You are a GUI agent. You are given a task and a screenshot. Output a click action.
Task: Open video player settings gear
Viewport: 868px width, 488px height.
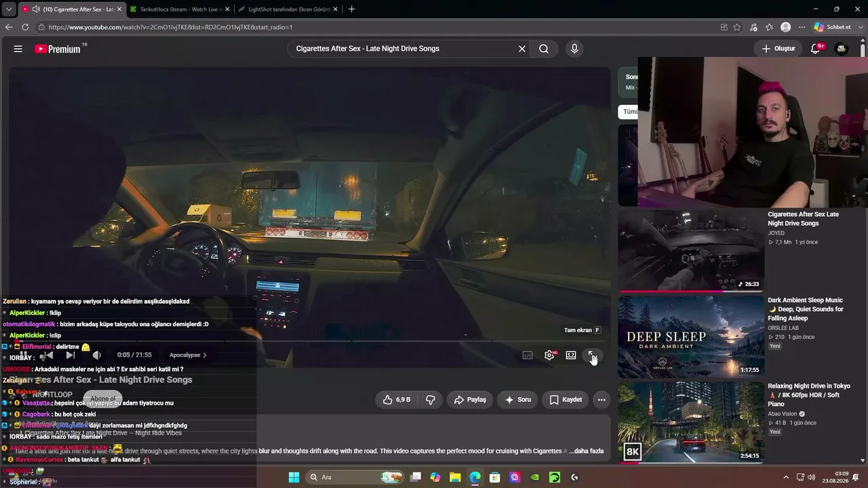549,355
